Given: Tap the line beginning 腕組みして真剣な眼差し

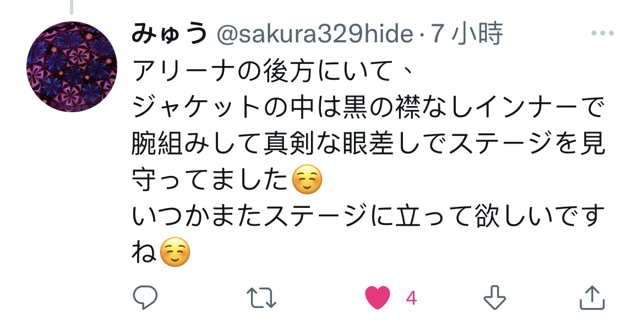Looking at the screenshot, I should [368, 144].
